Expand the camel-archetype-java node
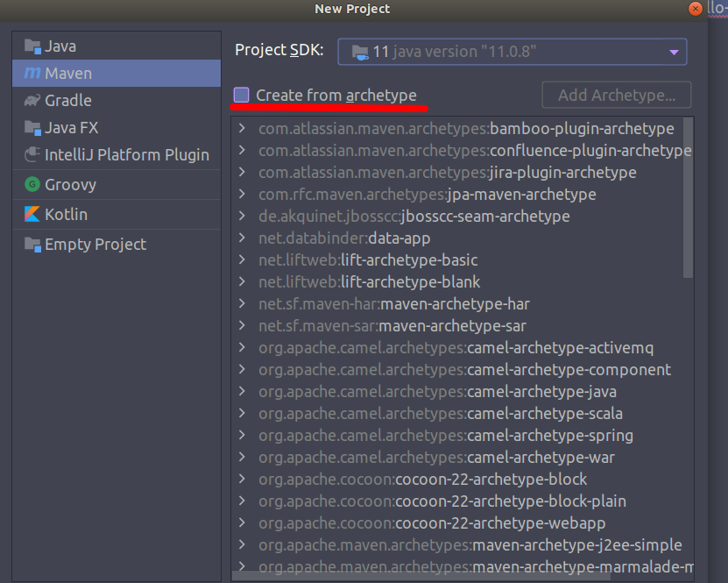The height and width of the screenshot is (583, 728). point(242,391)
